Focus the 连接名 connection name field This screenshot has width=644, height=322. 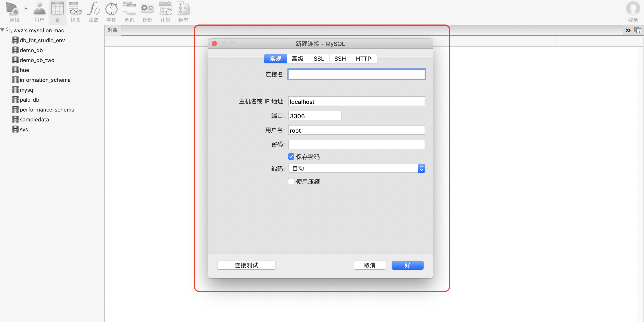[356, 74]
